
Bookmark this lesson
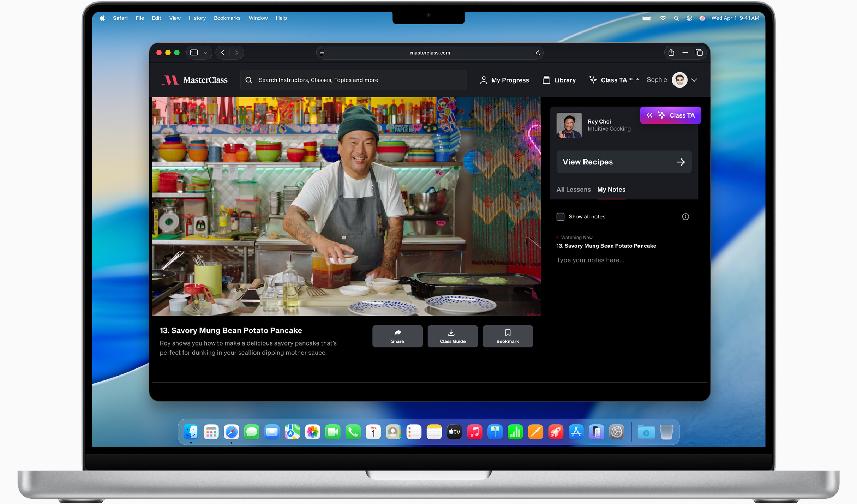(507, 336)
